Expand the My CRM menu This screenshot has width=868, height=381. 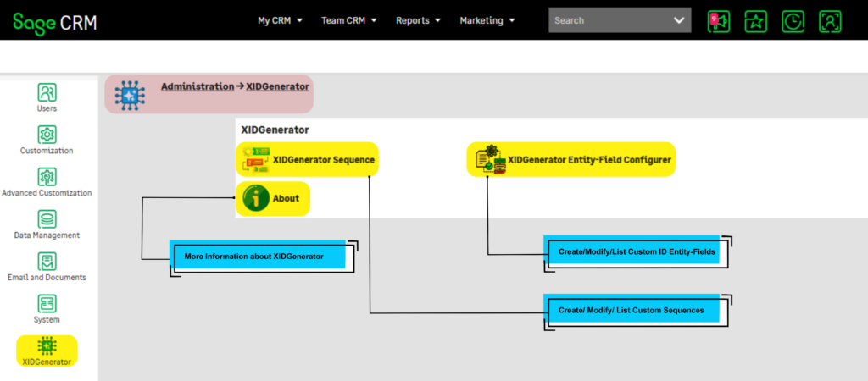(280, 20)
